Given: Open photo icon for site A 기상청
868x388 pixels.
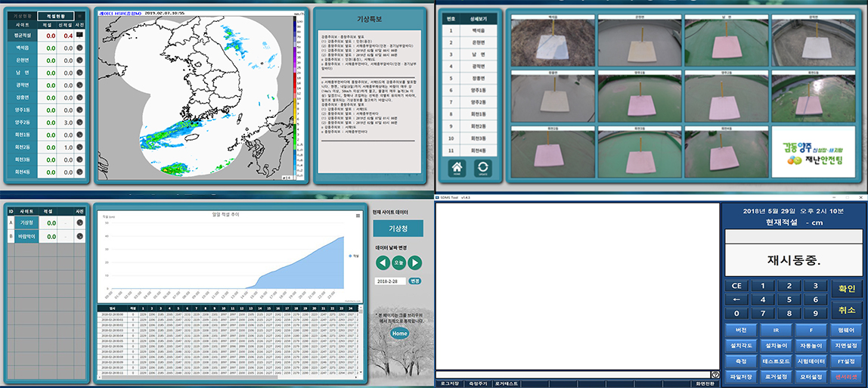Looking at the screenshot, I should (79, 222).
